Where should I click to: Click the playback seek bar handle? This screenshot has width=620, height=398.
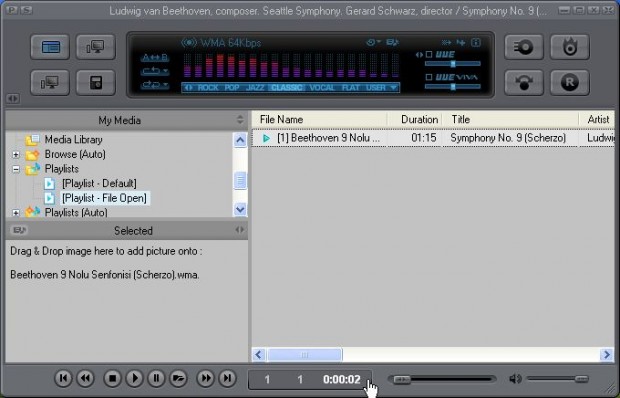tap(402, 379)
